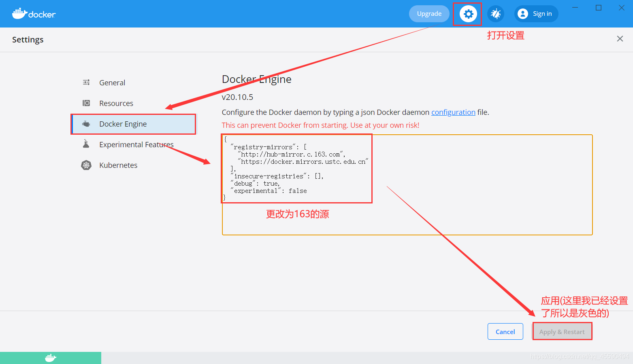Click the v20.10.5 version text

[237, 97]
